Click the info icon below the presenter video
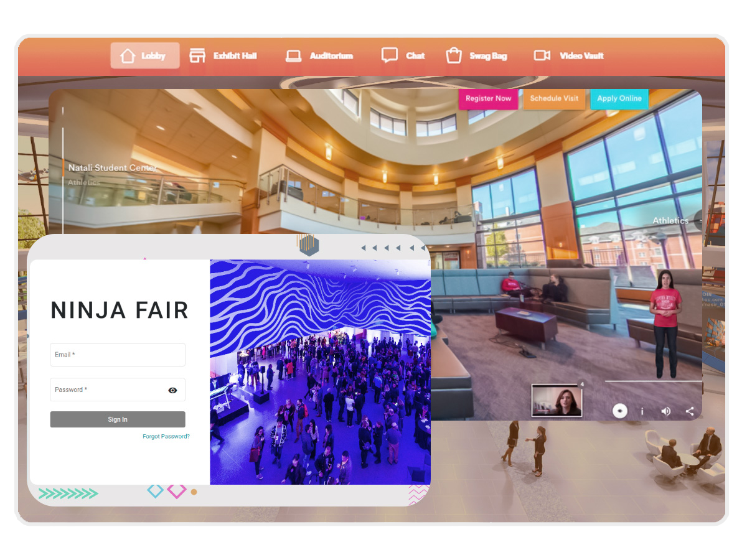 point(642,411)
